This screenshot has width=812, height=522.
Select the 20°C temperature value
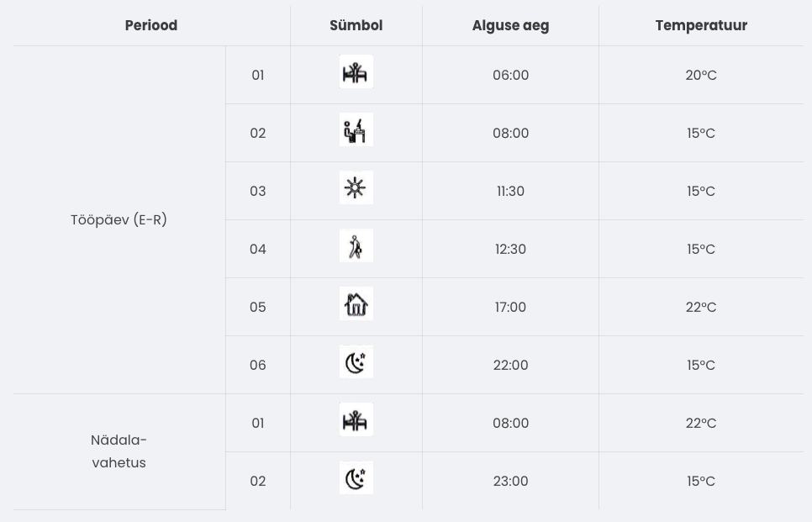(701, 76)
